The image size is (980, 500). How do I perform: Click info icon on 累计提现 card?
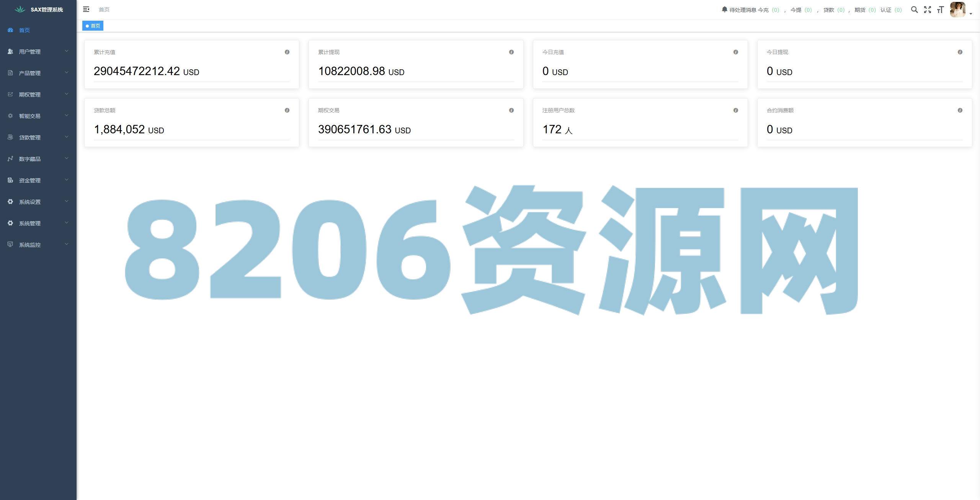(x=511, y=52)
